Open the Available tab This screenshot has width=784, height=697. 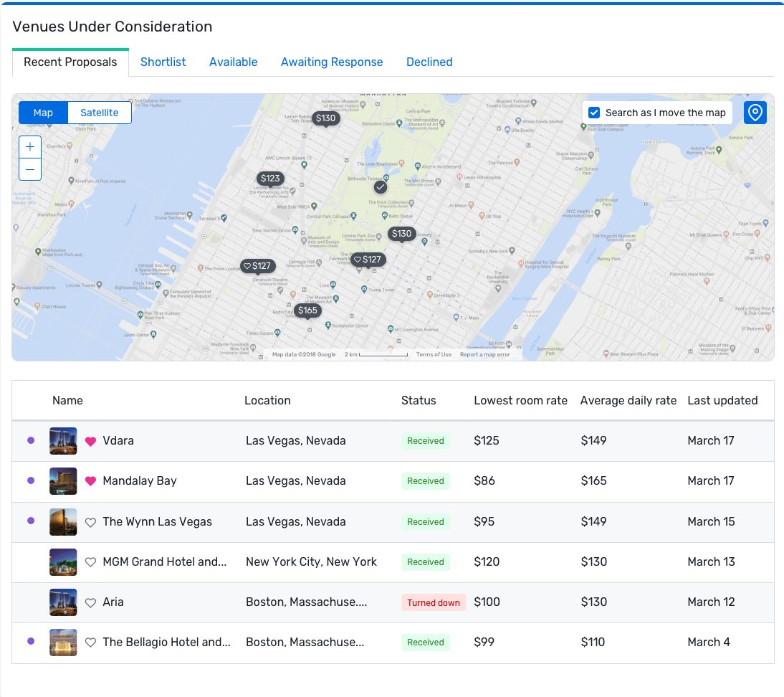pos(233,62)
